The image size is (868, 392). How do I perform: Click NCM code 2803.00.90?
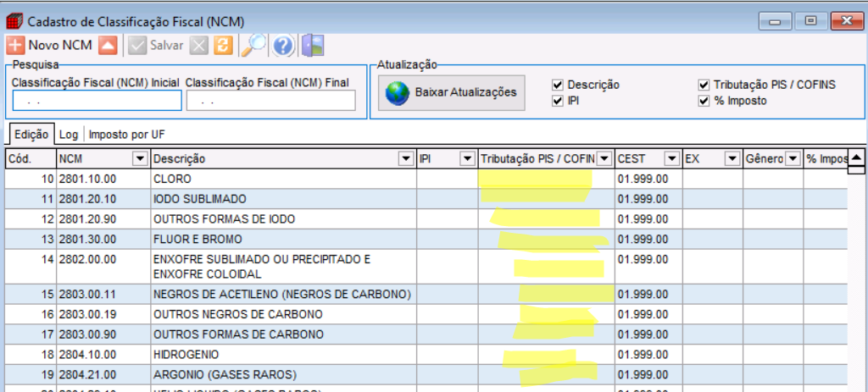[87, 334]
